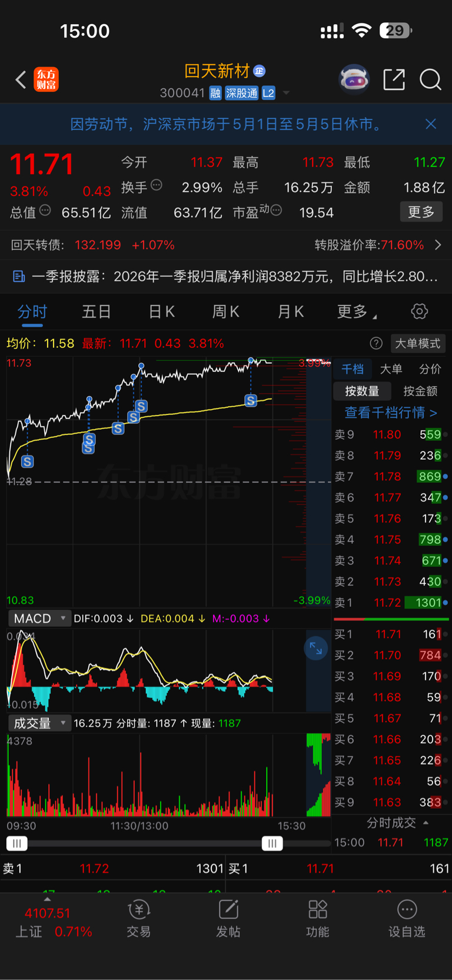Switch to 周K chart tab

[226, 312]
